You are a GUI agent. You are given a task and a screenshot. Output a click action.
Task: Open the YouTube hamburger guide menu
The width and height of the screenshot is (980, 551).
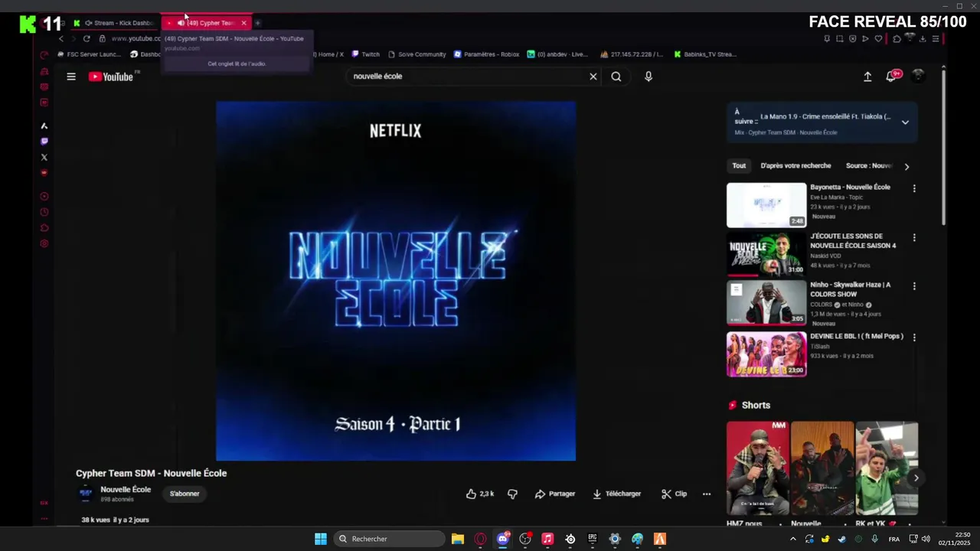[71, 77]
